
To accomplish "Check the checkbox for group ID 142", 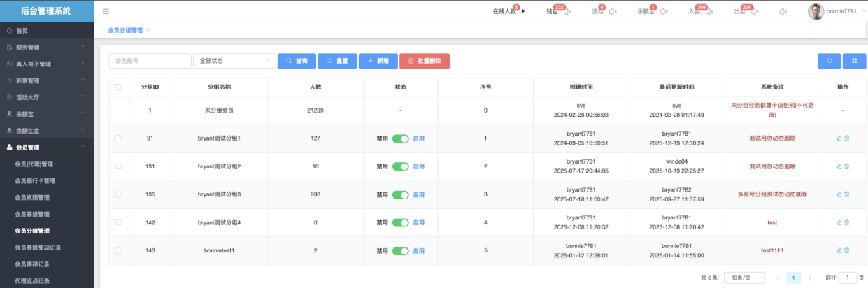I will click(118, 222).
